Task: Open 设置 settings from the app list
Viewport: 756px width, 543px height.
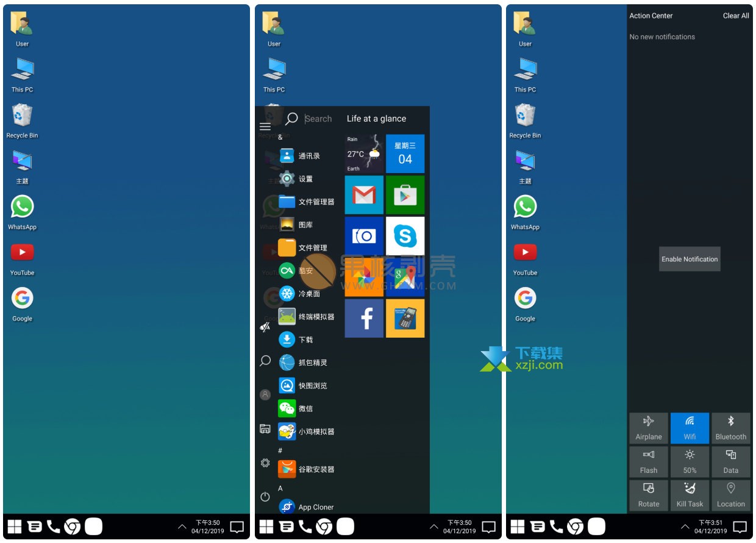Action: click(296, 179)
